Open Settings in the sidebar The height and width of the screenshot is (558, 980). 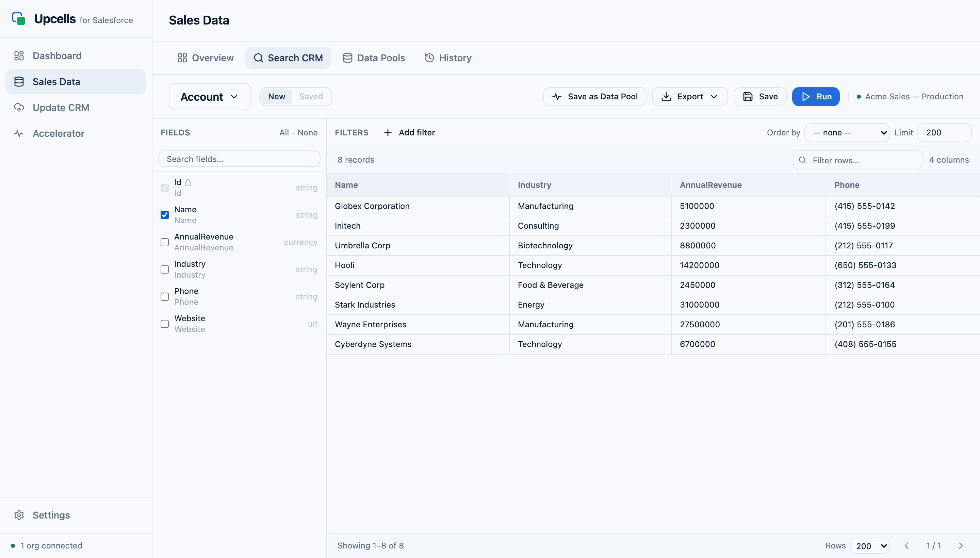(76, 515)
